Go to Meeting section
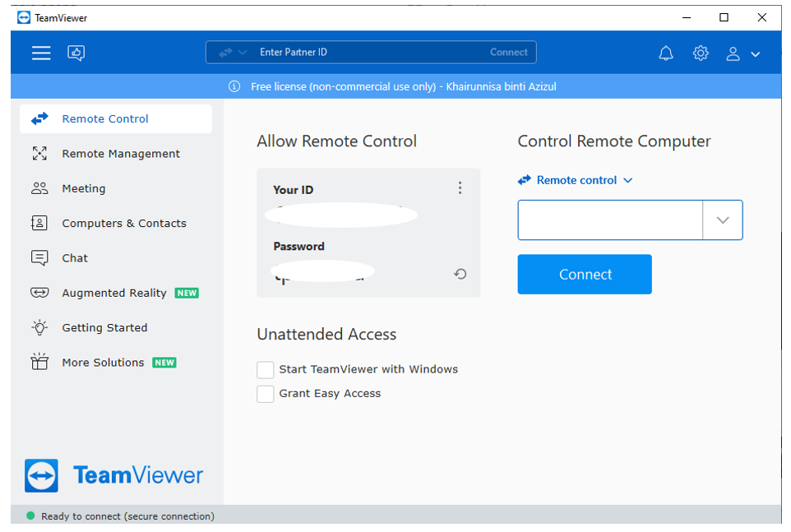 point(115,188)
